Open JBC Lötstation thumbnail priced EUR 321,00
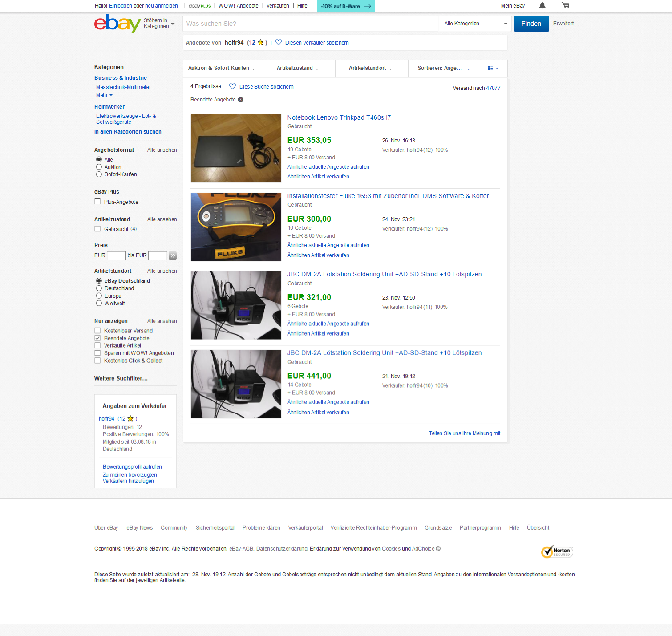 tap(236, 305)
